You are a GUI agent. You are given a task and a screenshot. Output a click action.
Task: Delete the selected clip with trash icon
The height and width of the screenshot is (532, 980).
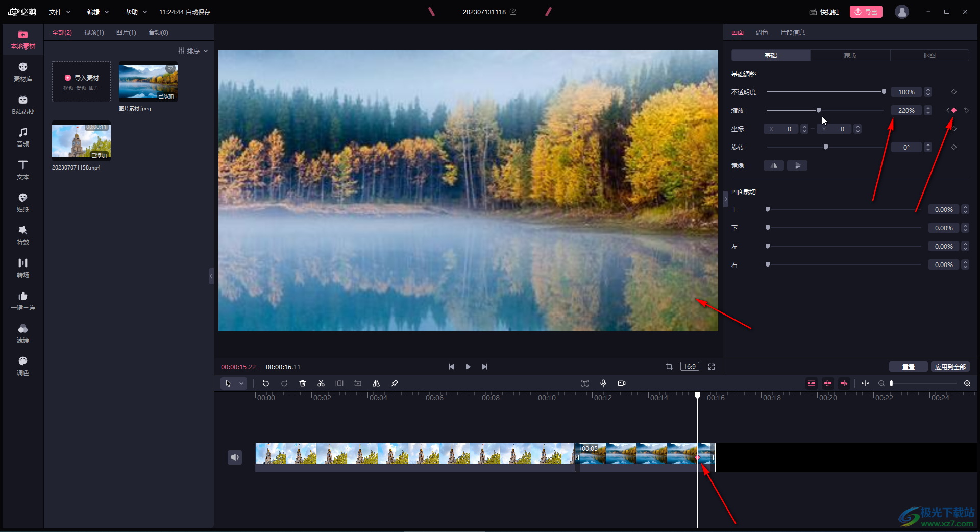pyautogui.click(x=303, y=383)
